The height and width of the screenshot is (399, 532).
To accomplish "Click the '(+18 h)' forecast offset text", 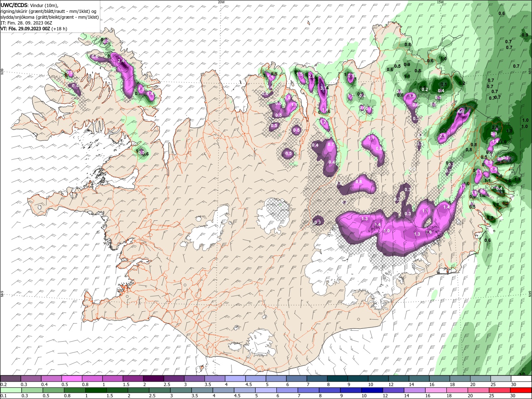I will 59,29.
